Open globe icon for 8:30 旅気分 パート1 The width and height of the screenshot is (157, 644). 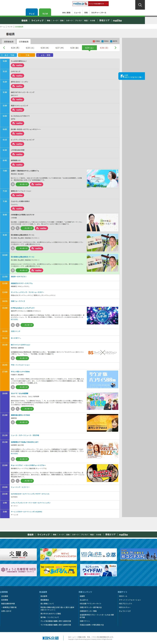(x=13, y=249)
